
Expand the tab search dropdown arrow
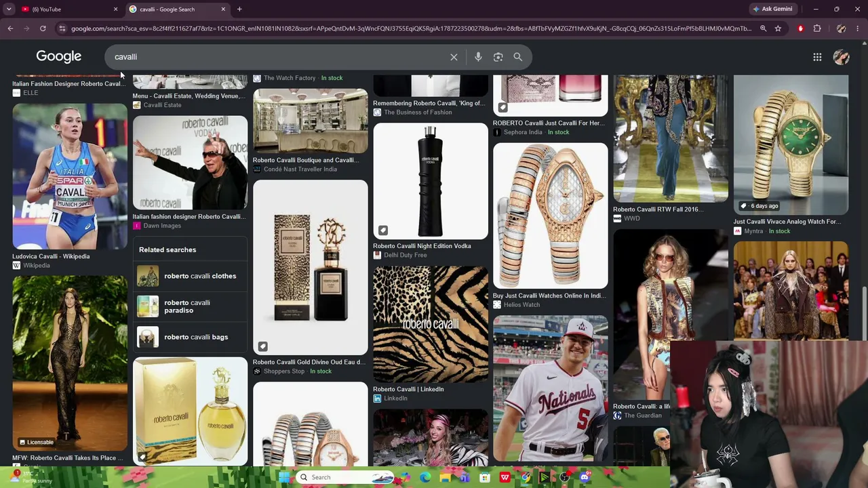[x=9, y=9]
